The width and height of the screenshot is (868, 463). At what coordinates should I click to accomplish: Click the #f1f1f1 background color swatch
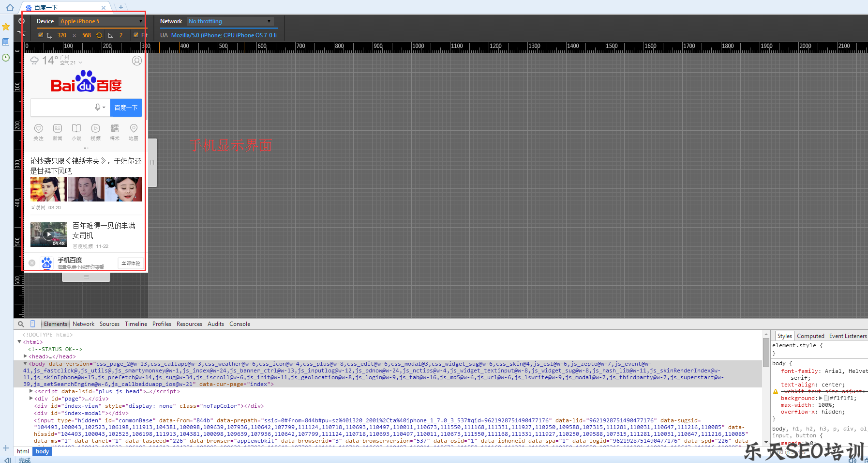[826, 398]
